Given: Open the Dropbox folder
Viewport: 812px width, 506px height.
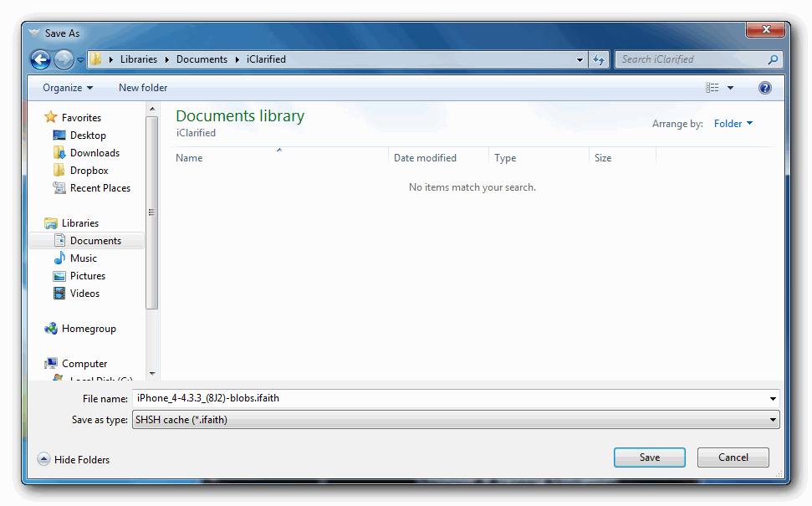Looking at the screenshot, I should [89, 171].
